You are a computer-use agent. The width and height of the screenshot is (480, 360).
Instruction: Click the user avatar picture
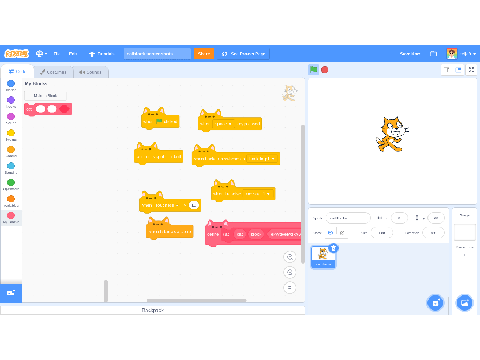452,53
